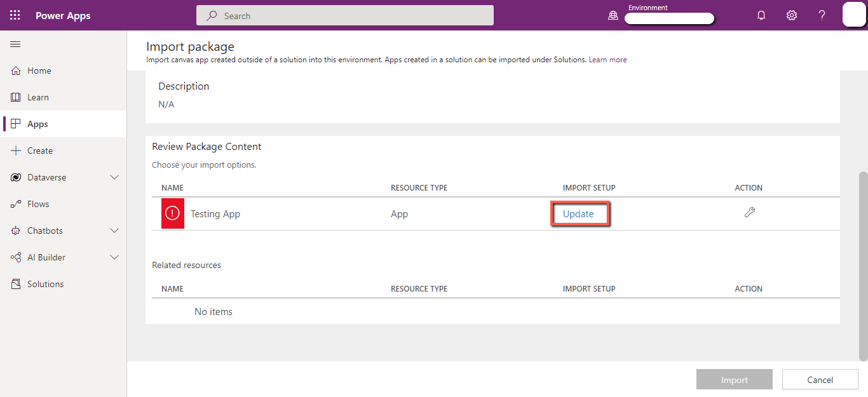Click the Description N/A value
This screenshot has width=868, height=397.
166,104
